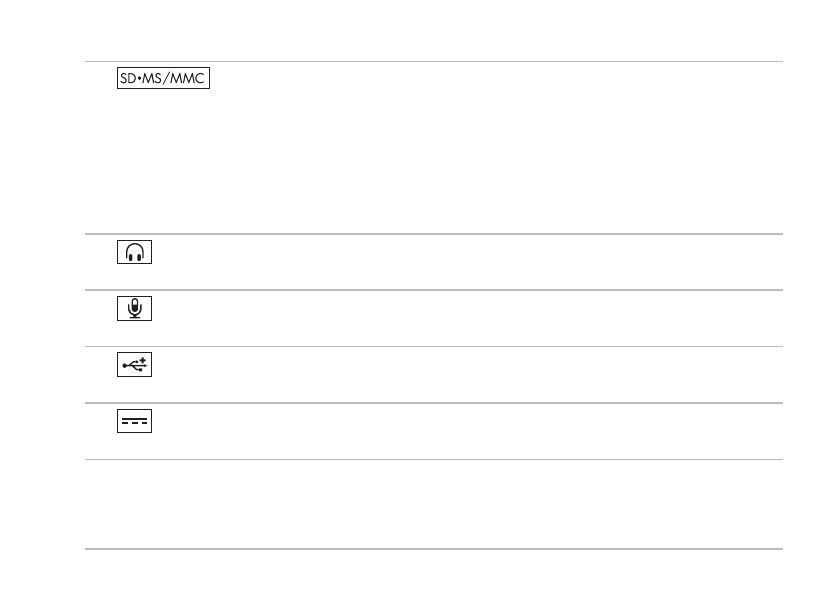Click the microphone connector icon
Screen dimensions: 839x595
click(132, 310)
